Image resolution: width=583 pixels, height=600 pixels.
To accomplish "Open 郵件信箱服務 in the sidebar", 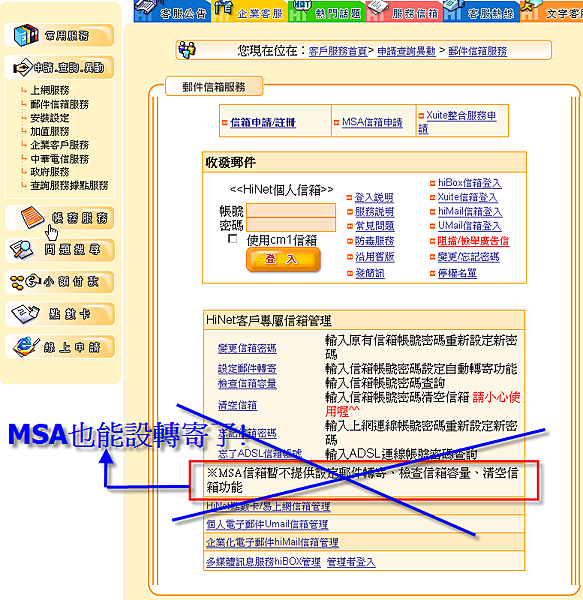I will (60, 104).
